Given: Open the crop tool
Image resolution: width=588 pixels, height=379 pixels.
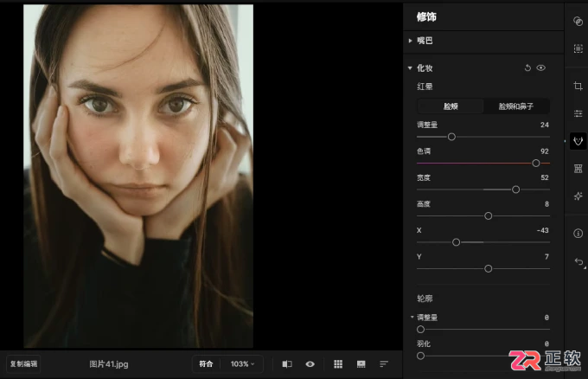Looking at the screenshot, I should coord(578,86).
